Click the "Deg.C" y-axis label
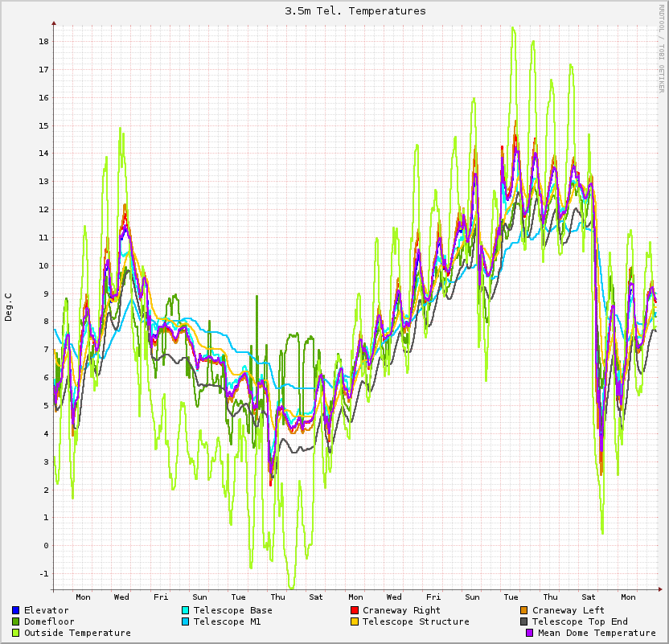 pyautogui.click(x=9, y=307)
